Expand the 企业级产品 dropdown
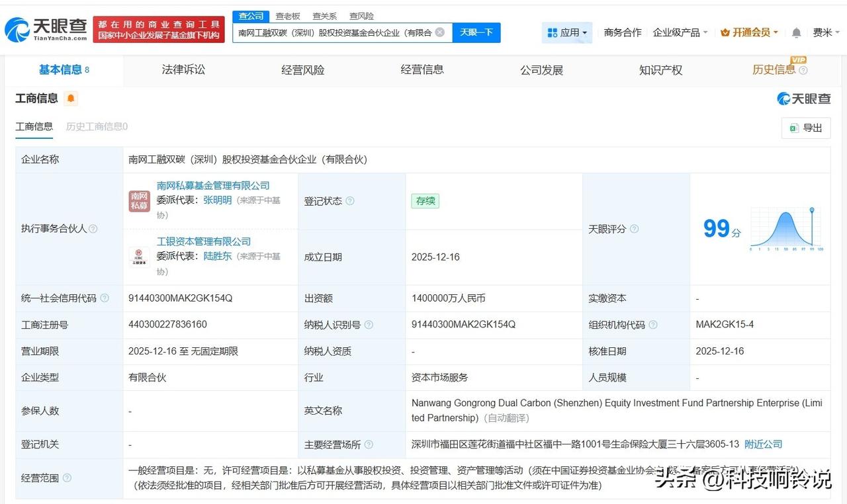The image size is (847, 504). tap(680, 32)
